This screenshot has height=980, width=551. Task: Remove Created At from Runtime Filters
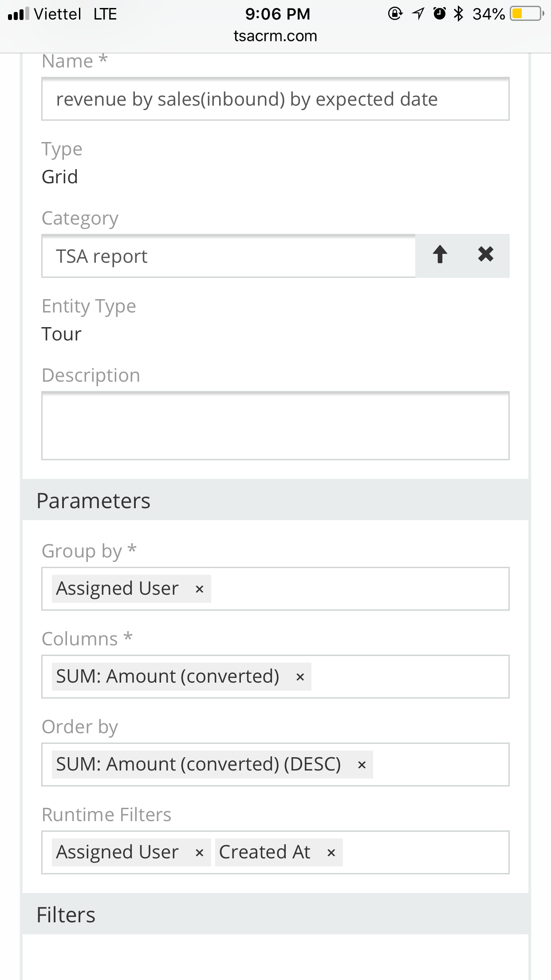point(331,853)
